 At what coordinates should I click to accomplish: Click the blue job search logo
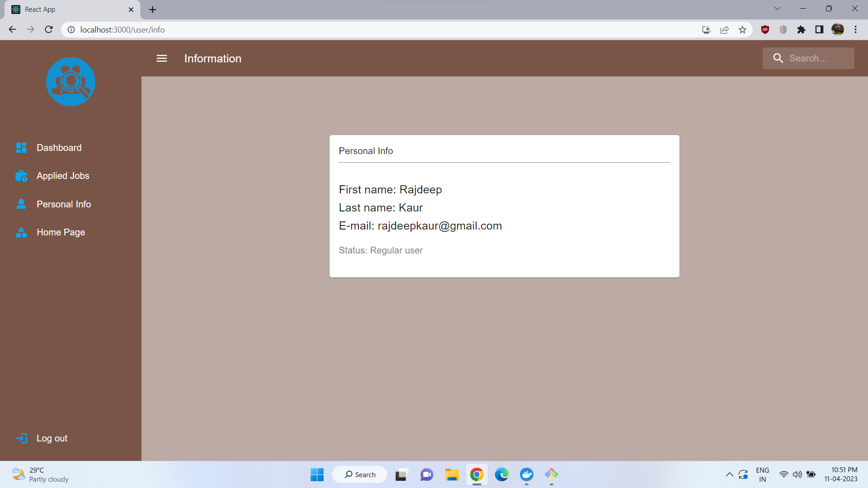coord(71,82)
